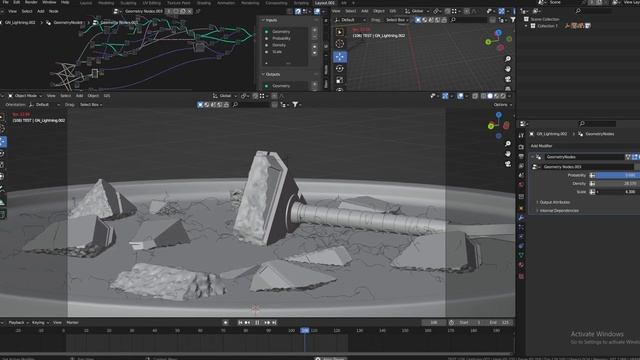Select the Scale tool in the top viewport
The width and height of the screenshot is (640, 360).
coord(340,80)
